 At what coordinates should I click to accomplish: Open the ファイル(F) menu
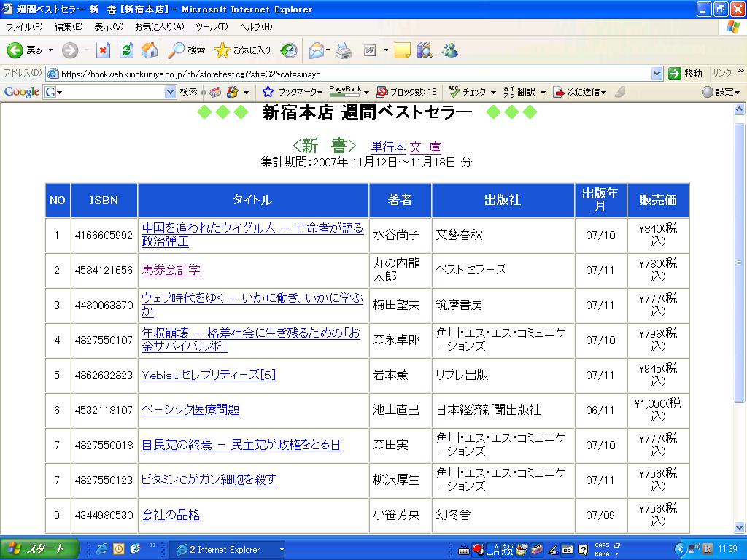(24, 27)
